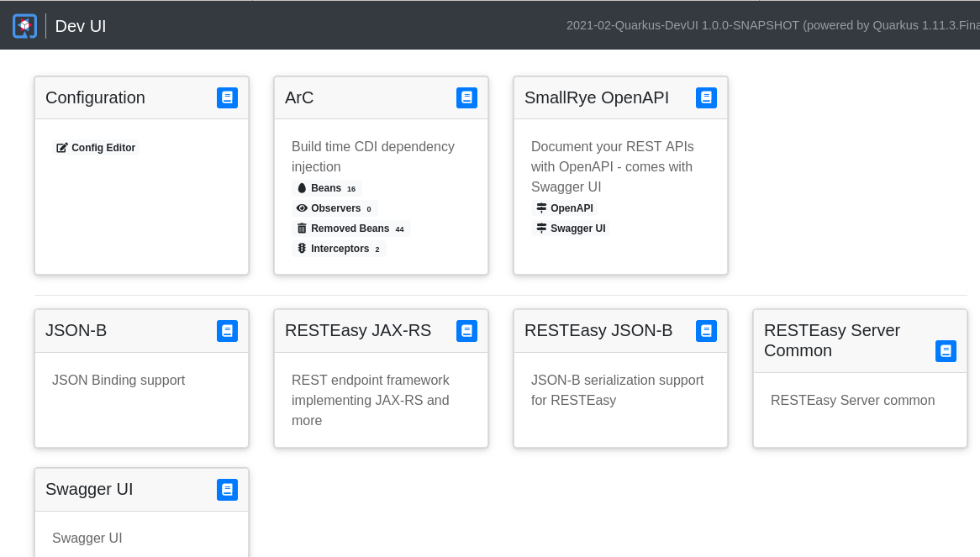Viewport: 980px width, 557px height.
Task: Click the Removed Beans trash icon
Action: (x=302, y=228)
